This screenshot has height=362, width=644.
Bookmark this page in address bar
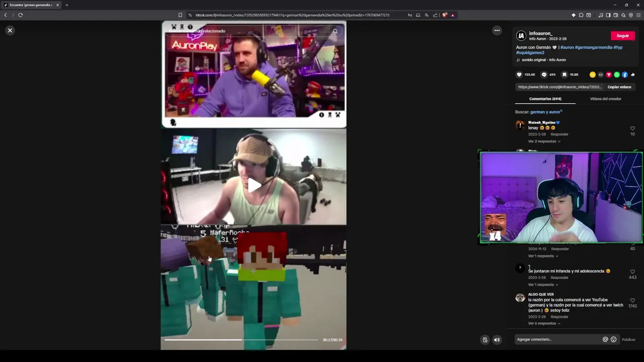tap(180, 15)
